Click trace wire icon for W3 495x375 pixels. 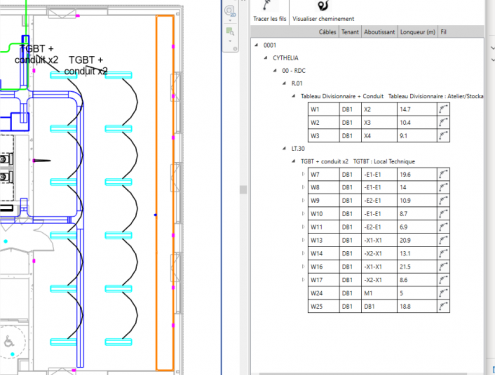(443, 136)
